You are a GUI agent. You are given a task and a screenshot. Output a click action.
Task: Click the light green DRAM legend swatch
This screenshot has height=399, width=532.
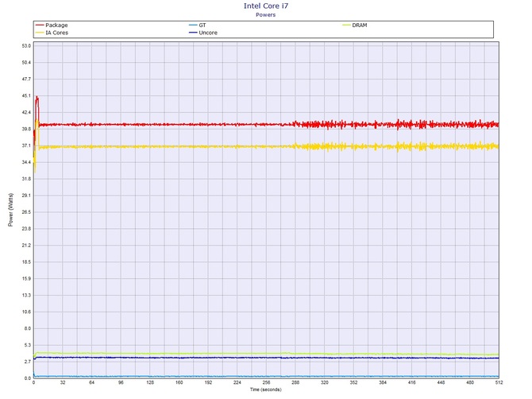tap(346, 25)
